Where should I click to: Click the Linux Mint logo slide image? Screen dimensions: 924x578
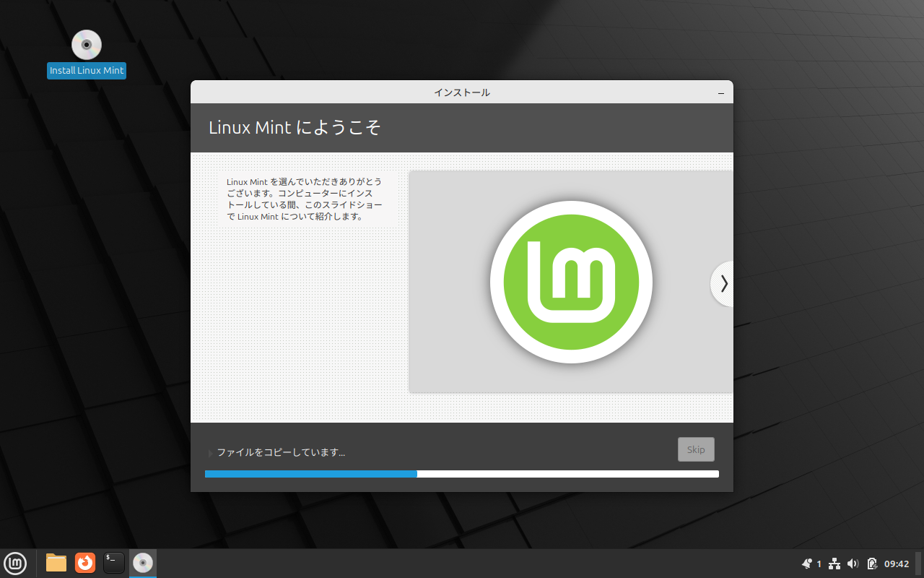[x=571, y=282]
